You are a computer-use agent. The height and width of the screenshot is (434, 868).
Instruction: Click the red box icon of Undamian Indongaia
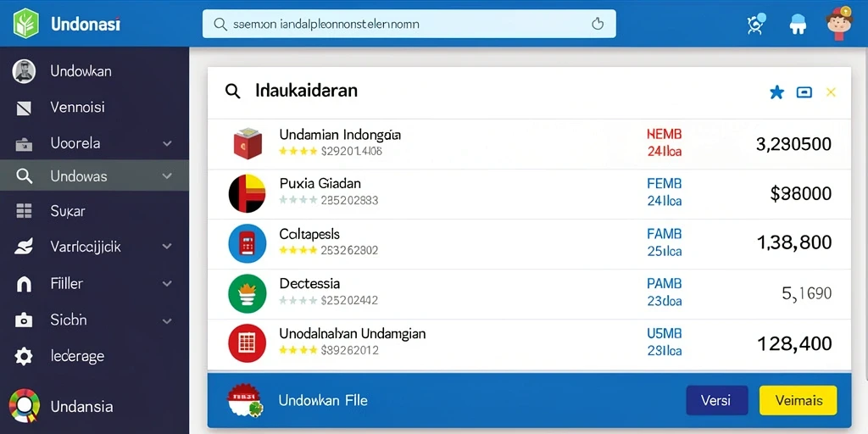click(247, 143)
